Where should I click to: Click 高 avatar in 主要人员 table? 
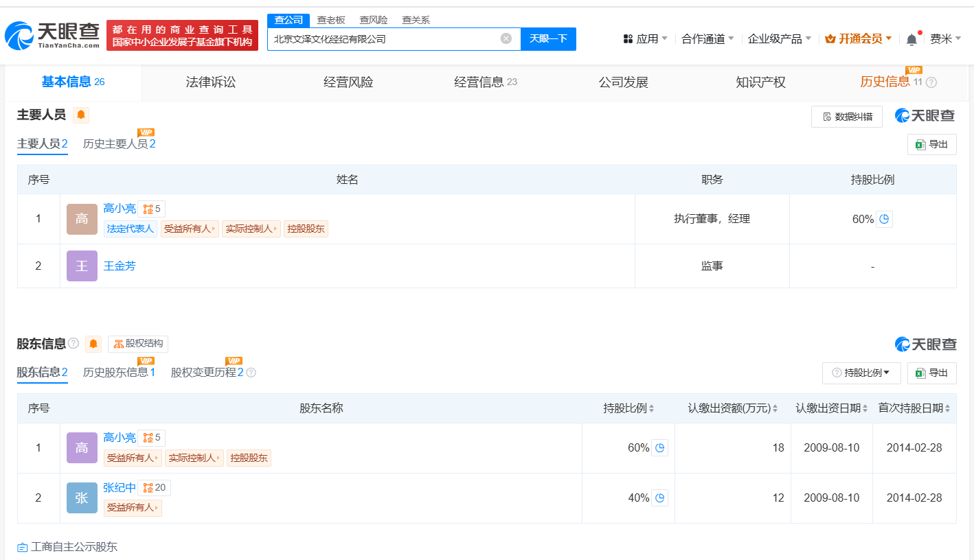(82, 219)
